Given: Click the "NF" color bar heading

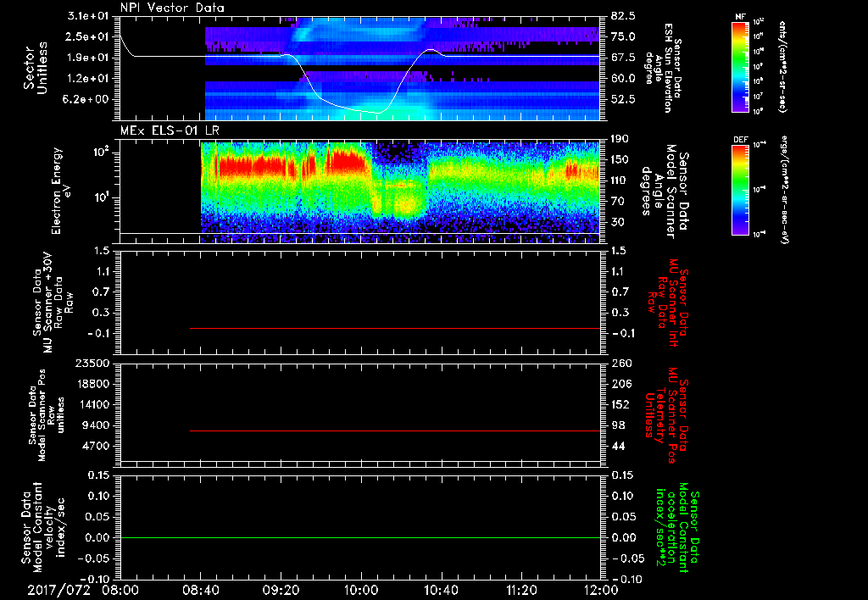Looking at the screenshot, I should click(740, 17).
